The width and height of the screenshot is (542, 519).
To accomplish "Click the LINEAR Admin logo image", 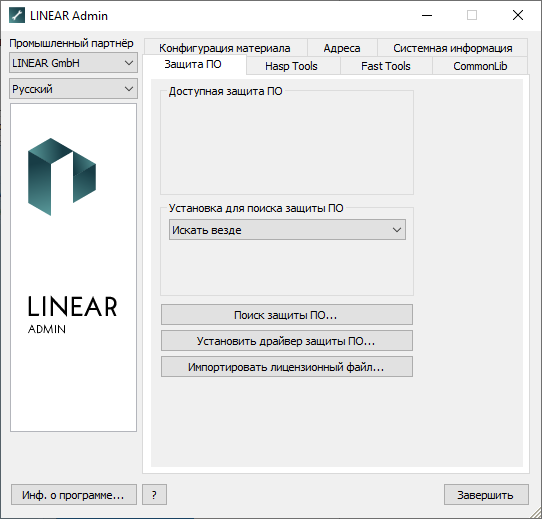I will point(73,267).
